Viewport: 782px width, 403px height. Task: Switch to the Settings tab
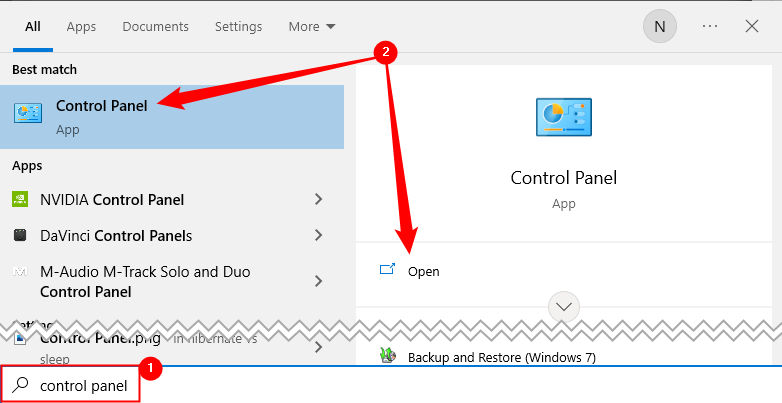238,27
